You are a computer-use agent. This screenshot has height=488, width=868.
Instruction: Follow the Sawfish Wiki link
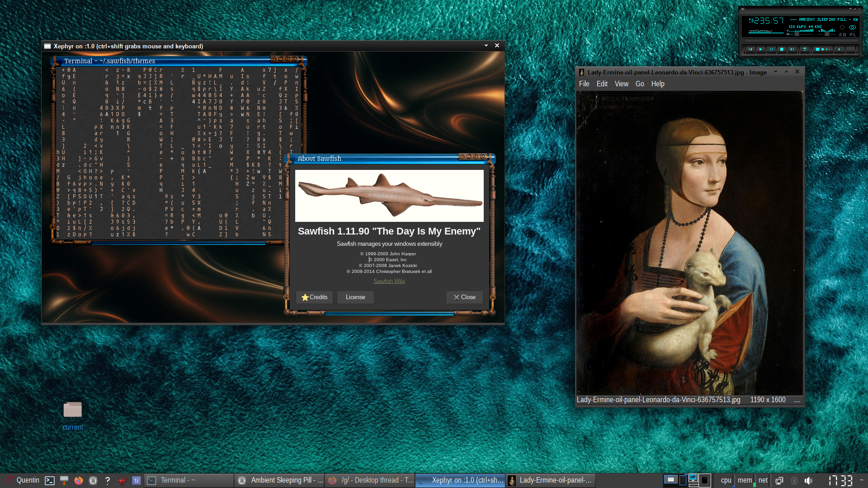tap(389, 281)
